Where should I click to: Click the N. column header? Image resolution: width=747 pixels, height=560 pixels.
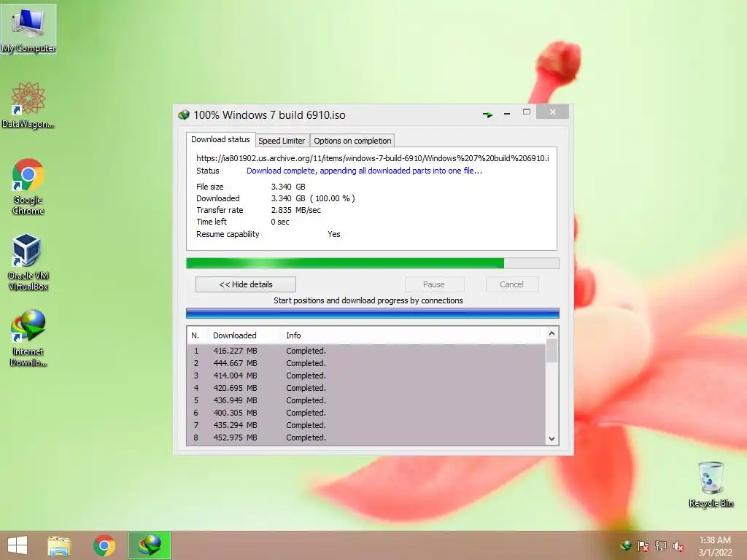tap(198, 335)
